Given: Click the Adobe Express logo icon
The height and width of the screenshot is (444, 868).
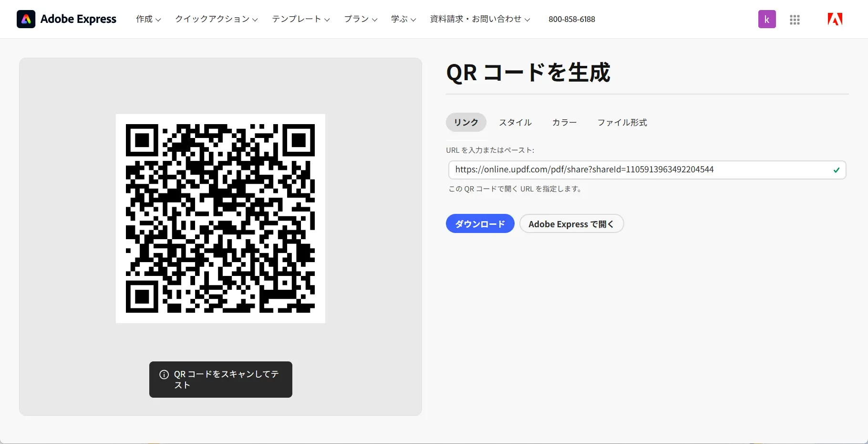Looking at the screenshot, I should point(26,19).
